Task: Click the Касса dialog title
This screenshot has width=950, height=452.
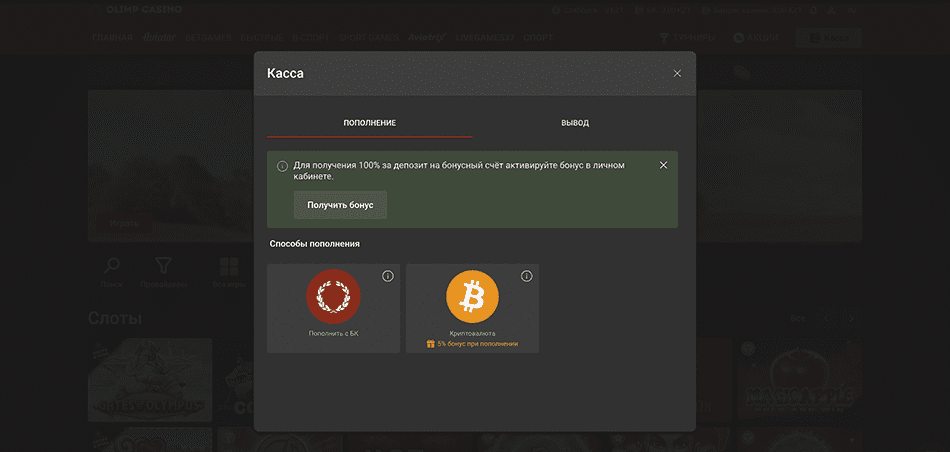Action: tap(285, 74)
